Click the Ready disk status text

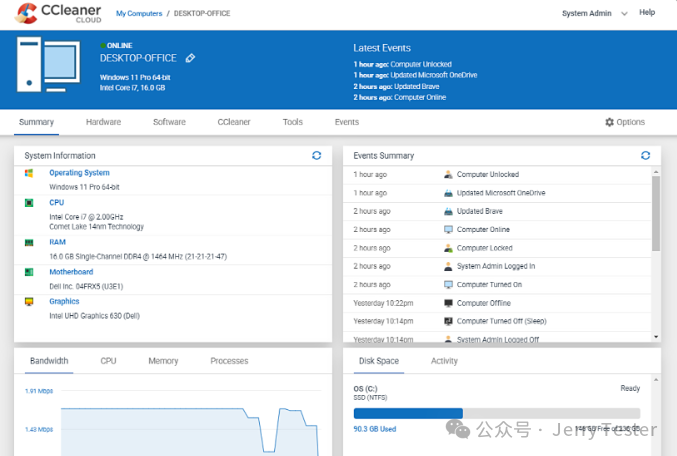[630, 388]
